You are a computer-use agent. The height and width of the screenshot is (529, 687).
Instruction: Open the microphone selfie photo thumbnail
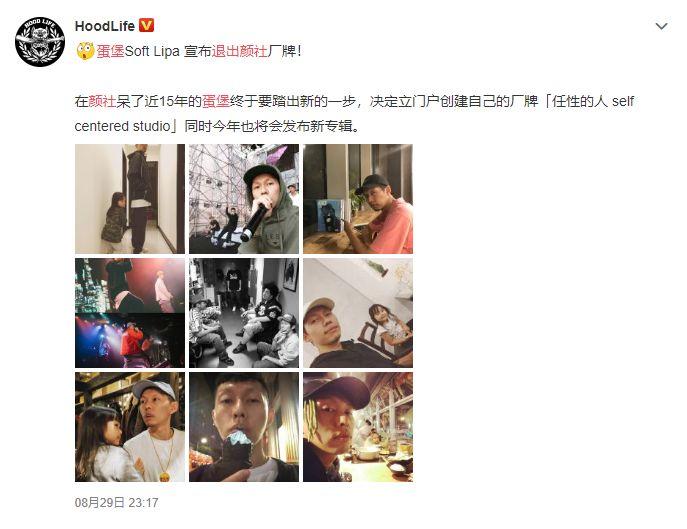244,199
